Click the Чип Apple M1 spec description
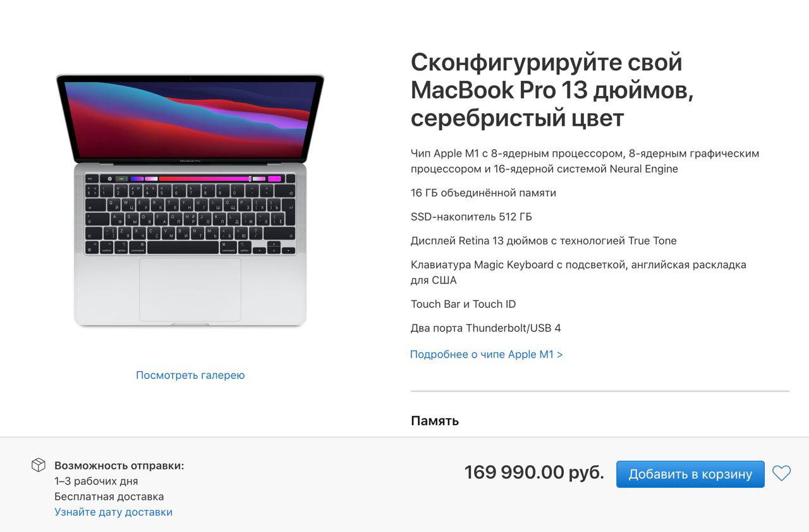 (x=585, y=161)
